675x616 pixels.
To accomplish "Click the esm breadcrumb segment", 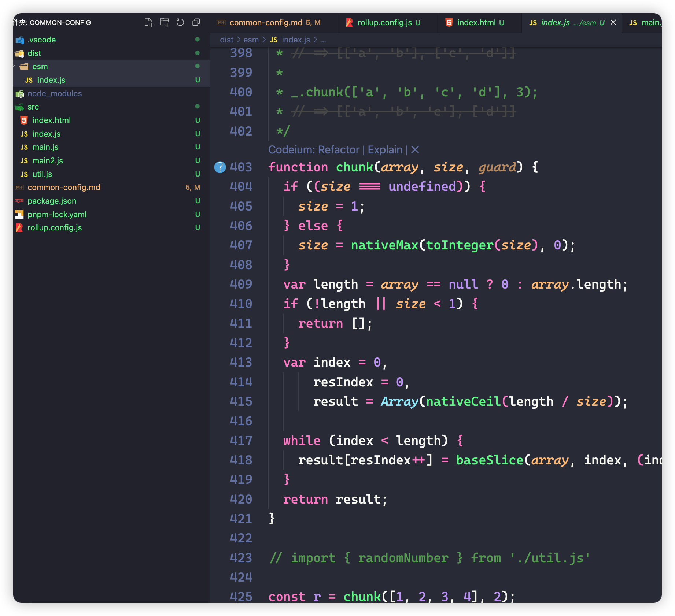I will point(251,40).
